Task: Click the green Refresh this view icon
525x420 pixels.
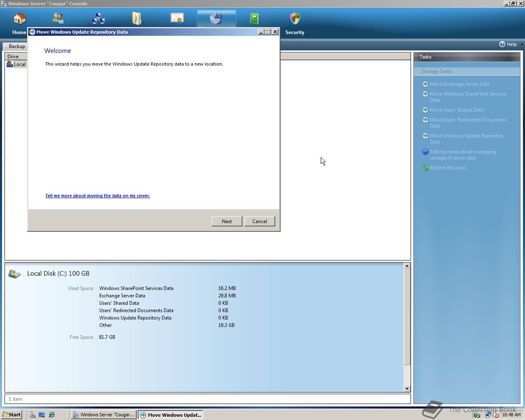Action: point(425,168)
